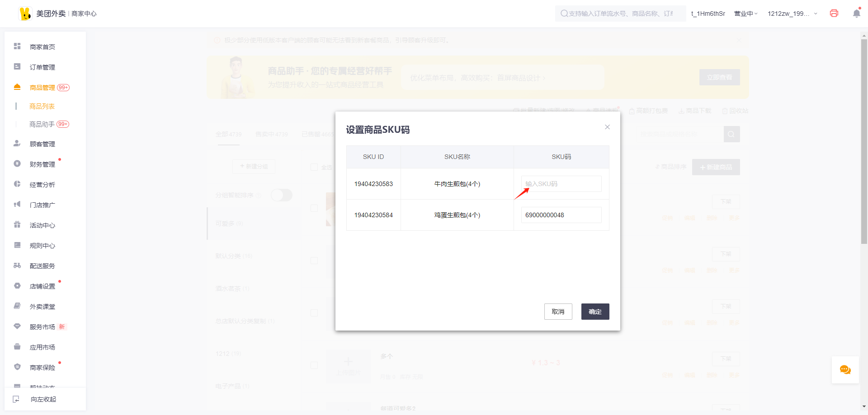Open the customer service chat bubble
868x415 pixels.
[x=845, y=370]
